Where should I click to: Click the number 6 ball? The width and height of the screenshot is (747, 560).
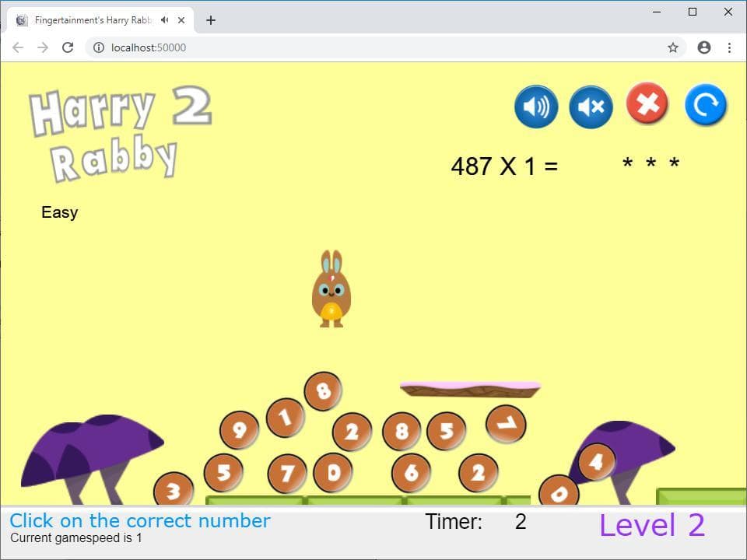(x=411, y=472)
